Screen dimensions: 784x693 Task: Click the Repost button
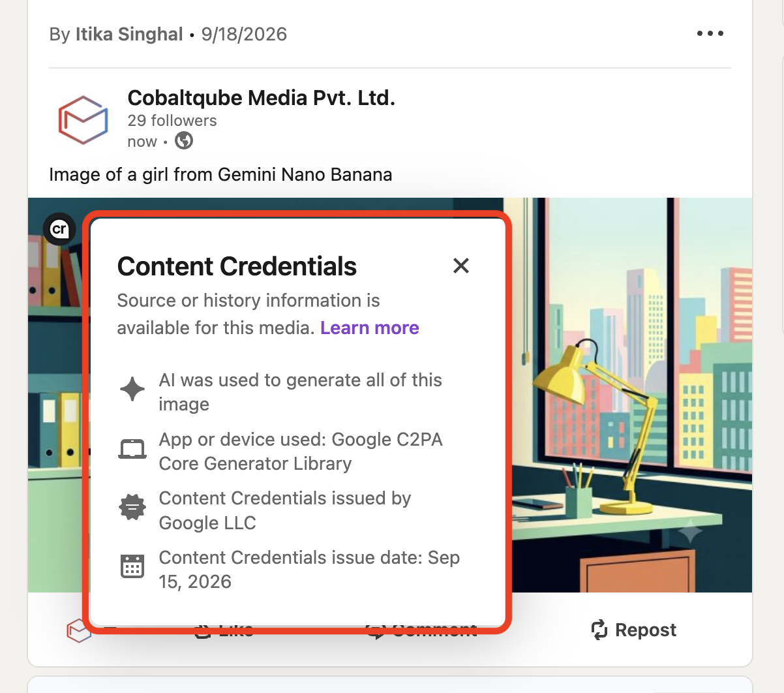[x=633, y=630]
